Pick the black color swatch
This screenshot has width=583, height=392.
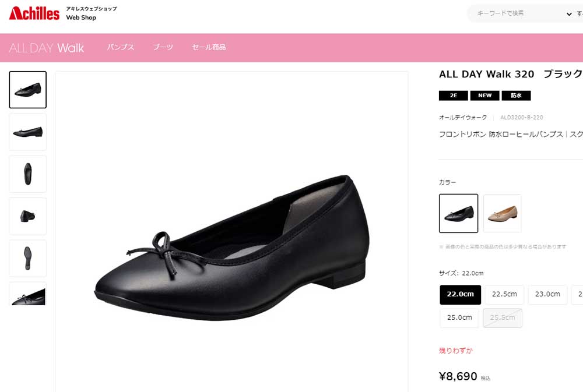click(458, 213)
